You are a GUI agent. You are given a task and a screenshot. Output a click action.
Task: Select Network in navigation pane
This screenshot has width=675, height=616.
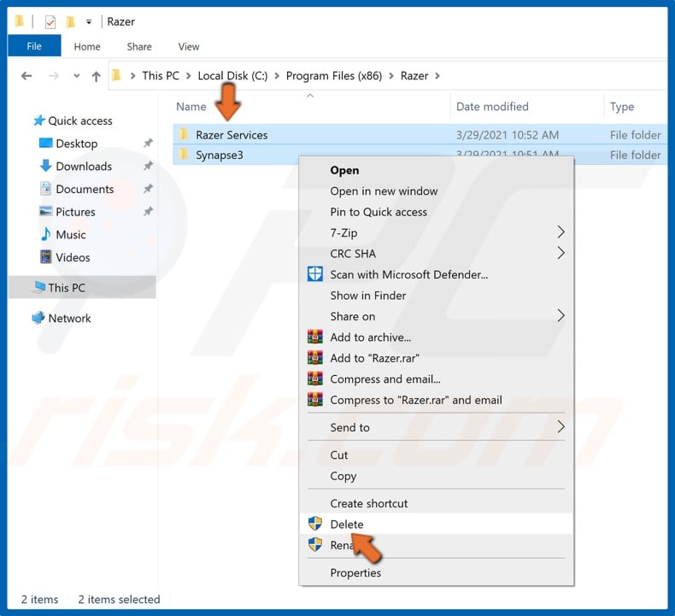pyautogui.click(x=69, y=318)
